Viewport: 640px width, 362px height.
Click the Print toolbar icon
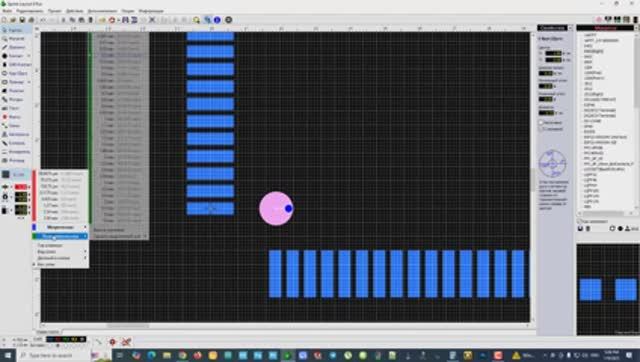[31, 20]
